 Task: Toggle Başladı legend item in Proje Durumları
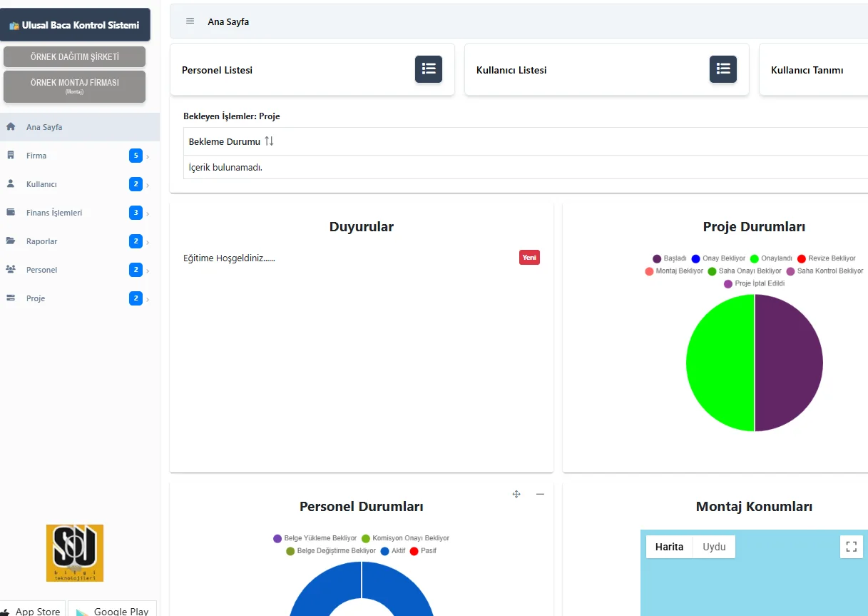669,258
